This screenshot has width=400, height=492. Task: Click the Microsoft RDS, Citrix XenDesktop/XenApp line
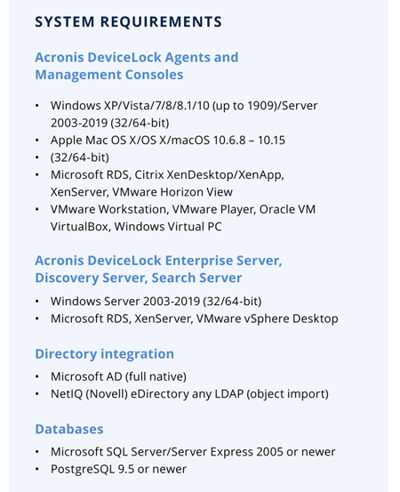167,175
